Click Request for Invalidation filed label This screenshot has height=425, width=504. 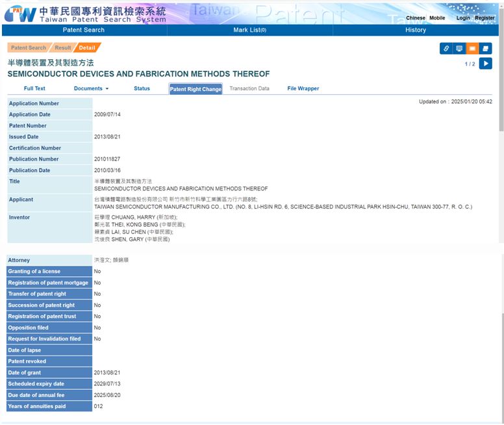click(x=49, y=339)
